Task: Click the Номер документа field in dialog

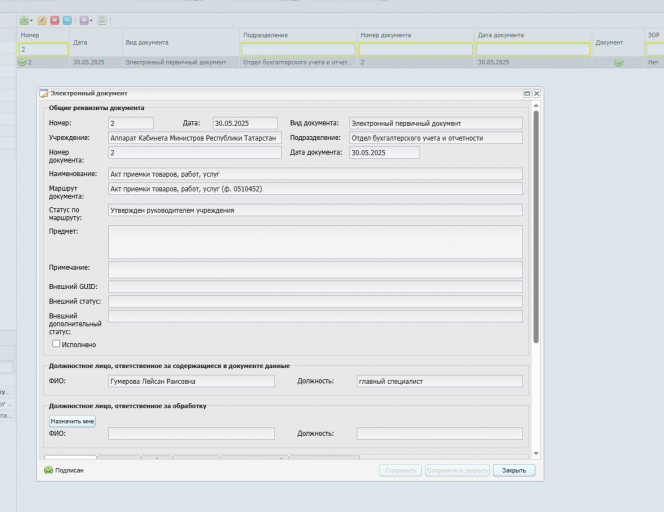Action: click(195, 153)
